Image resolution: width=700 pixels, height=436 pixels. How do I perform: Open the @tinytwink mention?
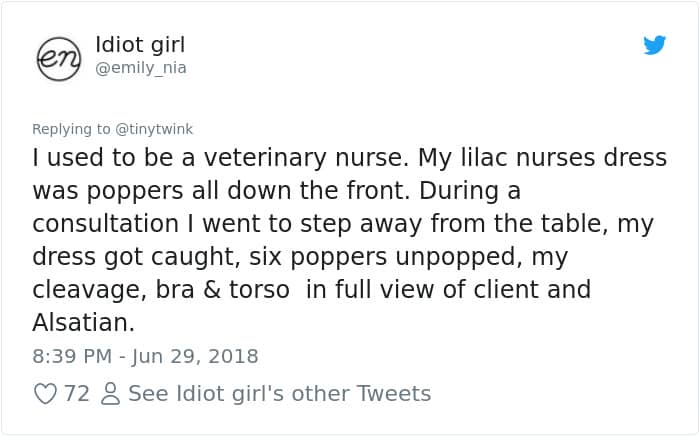(x=155, y=129)
